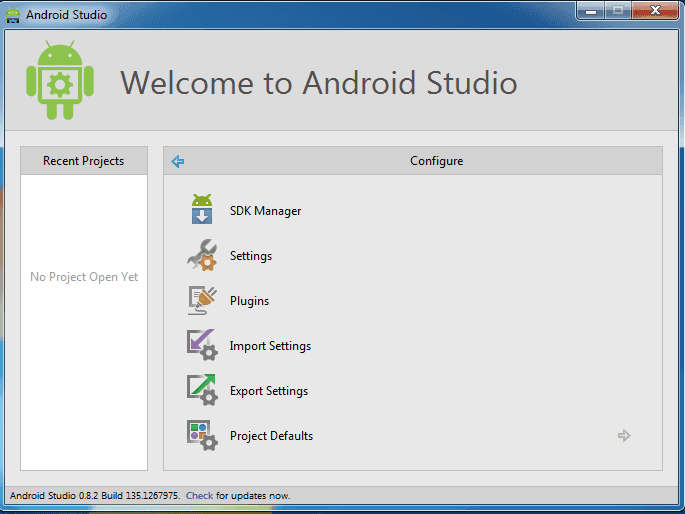Screen dimensions: 685x514
Task: Choose Import Settings
Action: [x=270, y=346]
